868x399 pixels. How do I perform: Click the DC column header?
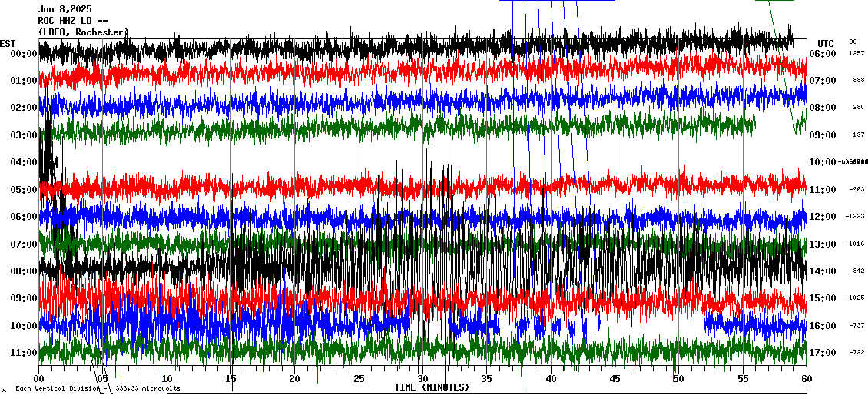pos(853,42)
